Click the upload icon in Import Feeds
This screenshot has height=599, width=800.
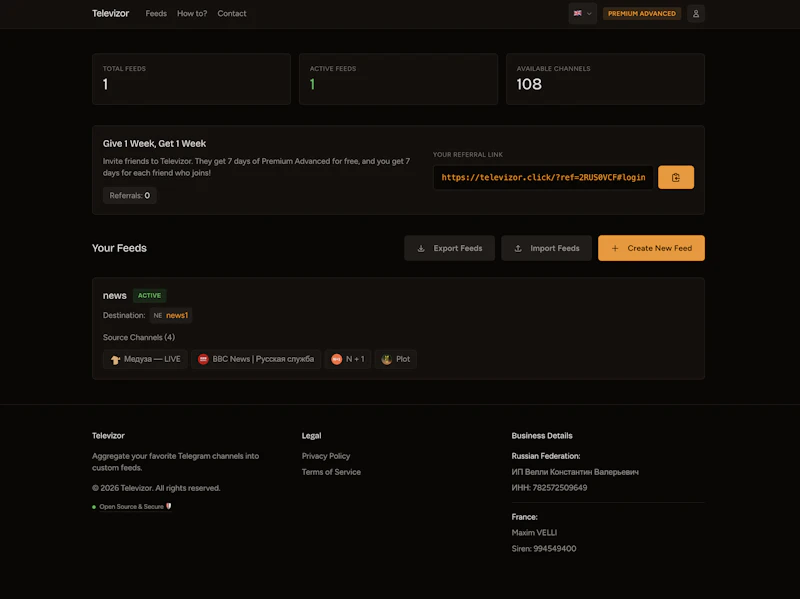click(518, 248)
